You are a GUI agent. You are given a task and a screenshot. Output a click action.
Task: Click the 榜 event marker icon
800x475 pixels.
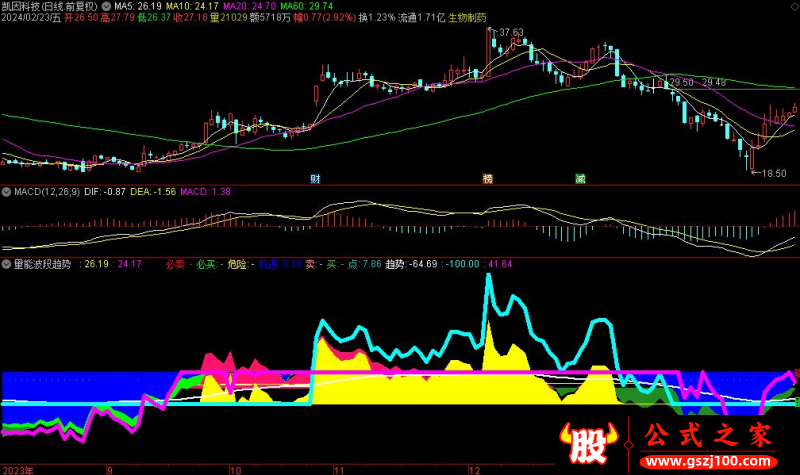488,179
